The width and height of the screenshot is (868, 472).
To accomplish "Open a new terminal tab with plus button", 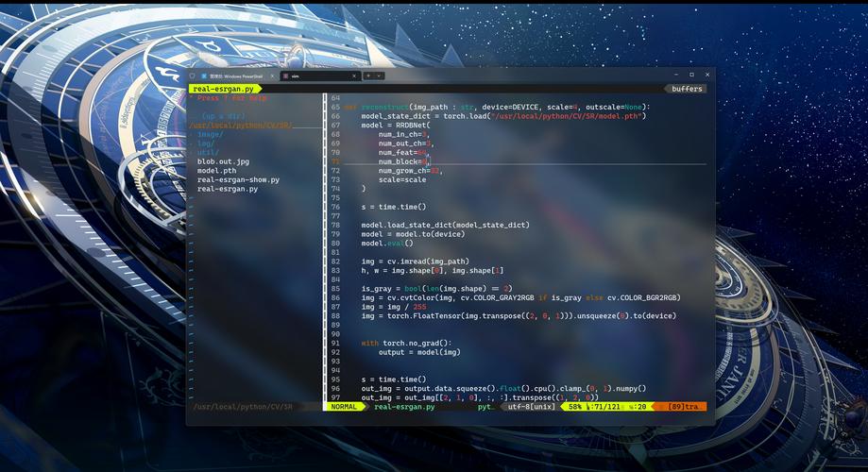I will click(368, 76).
